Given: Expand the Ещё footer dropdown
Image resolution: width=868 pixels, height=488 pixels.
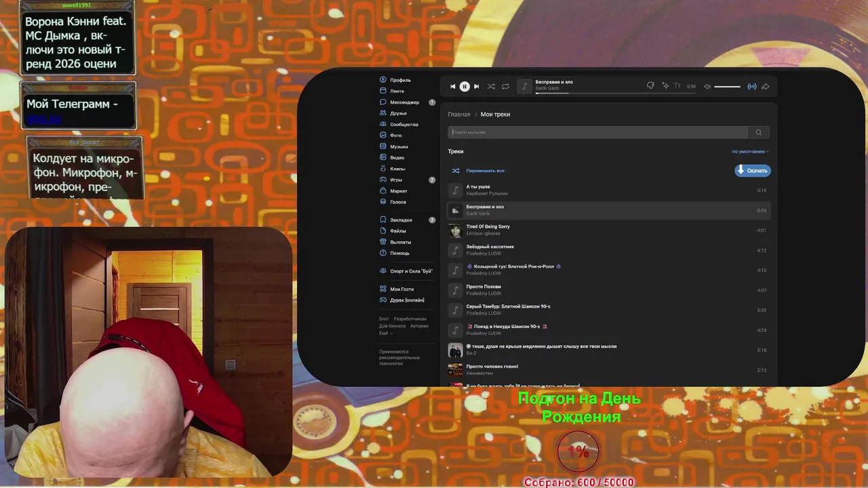Looking at the screenshot, I should tap(386, 333).
